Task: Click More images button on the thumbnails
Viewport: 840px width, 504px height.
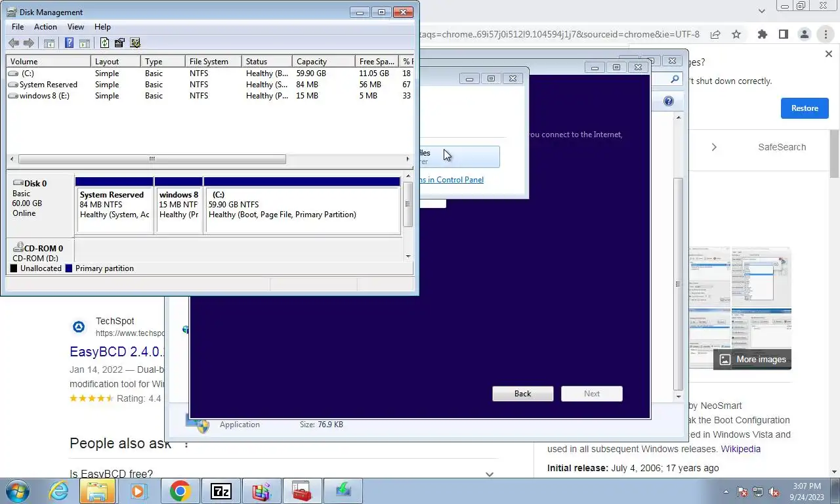Action: coord(753,359)
